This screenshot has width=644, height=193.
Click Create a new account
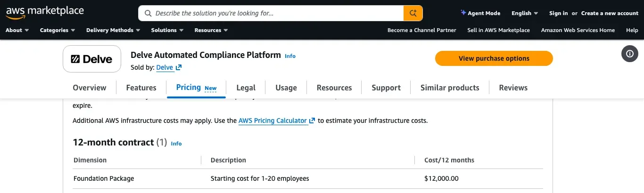[610, 13]
